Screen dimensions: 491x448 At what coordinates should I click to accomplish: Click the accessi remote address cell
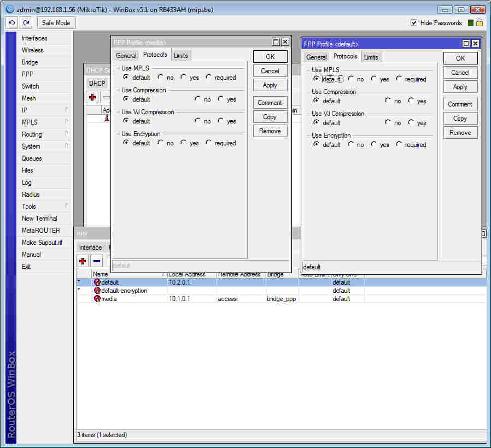(227, 299)
